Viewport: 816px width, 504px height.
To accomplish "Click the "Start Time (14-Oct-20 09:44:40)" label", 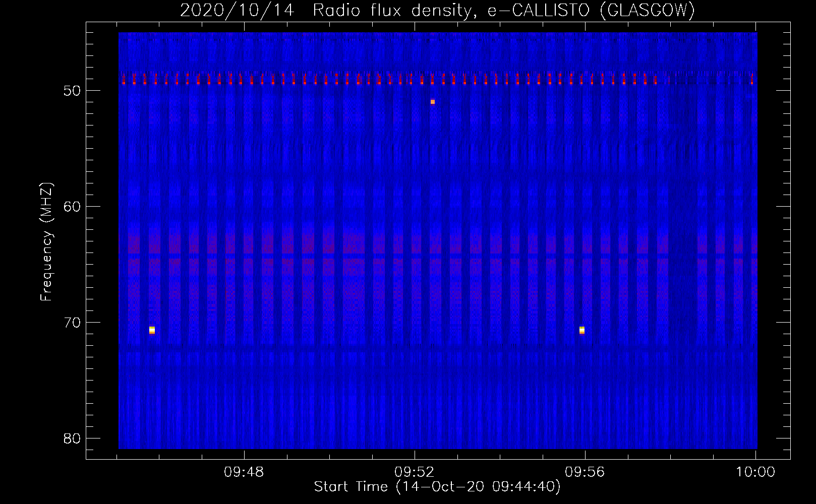I will 437,486.
